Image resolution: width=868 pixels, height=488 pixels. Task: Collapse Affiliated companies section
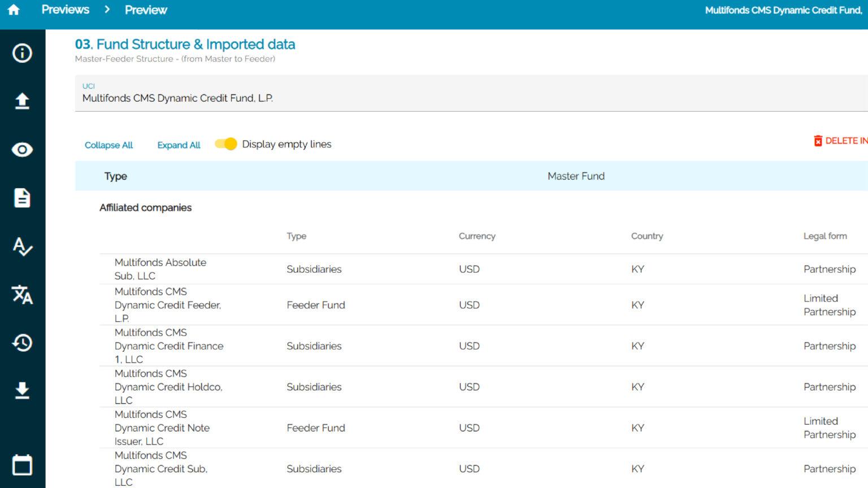145,207
